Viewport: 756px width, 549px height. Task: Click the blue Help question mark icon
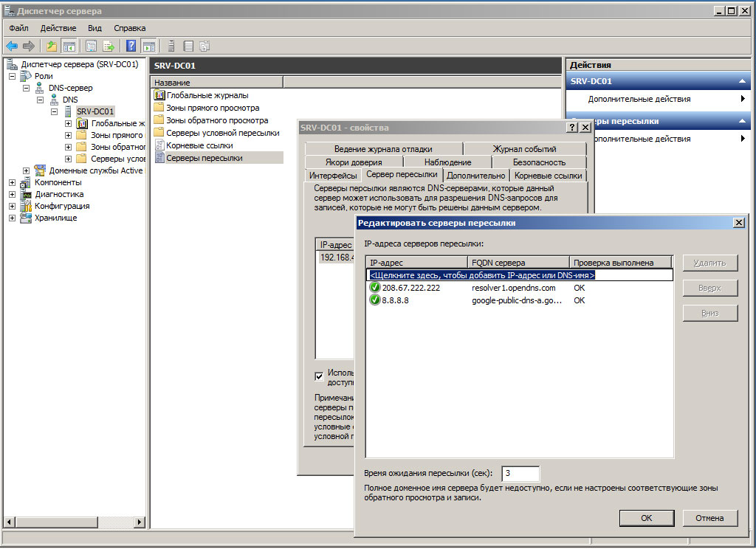[131, 46]
